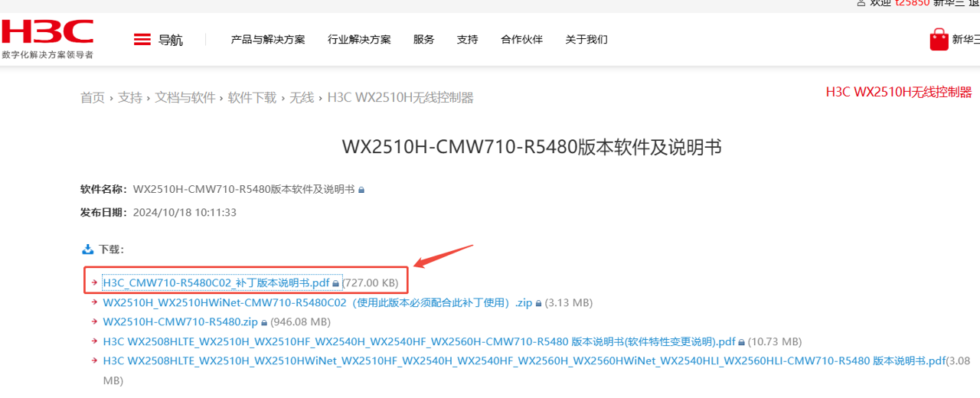The image size is (980, 398).
Task: Click lock icon next to 软件名称 title
Action: (x=361, y=190)
